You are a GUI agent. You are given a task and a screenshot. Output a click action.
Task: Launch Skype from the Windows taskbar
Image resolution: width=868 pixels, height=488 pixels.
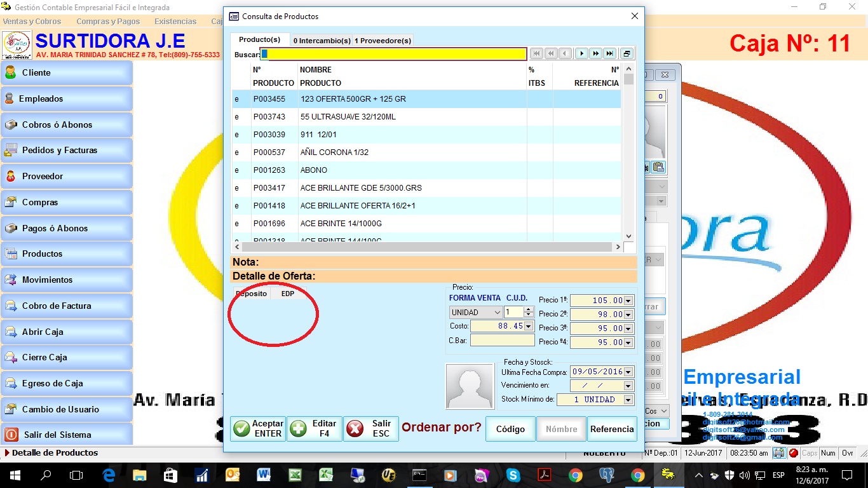pyautogui.click(x=513, y=475)
